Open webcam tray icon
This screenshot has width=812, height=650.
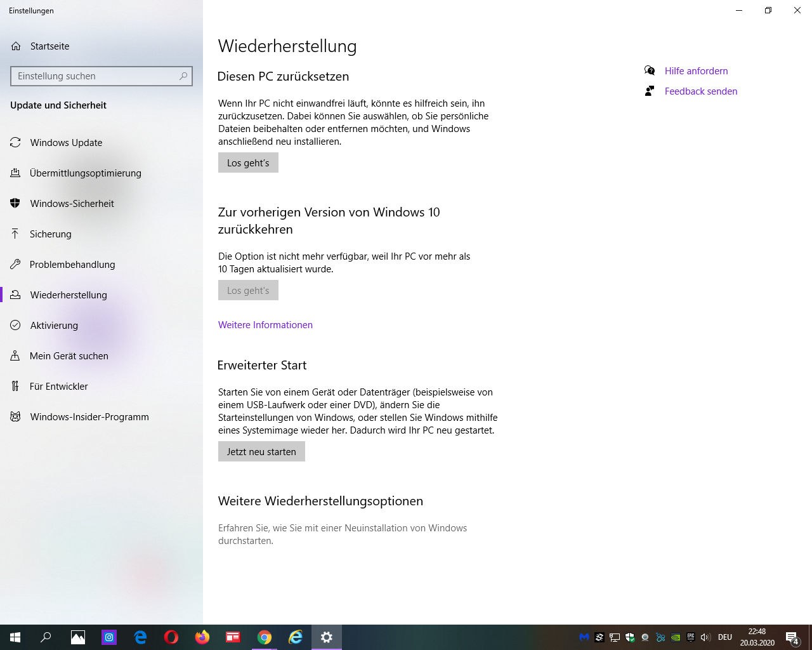tap(645, 637)
